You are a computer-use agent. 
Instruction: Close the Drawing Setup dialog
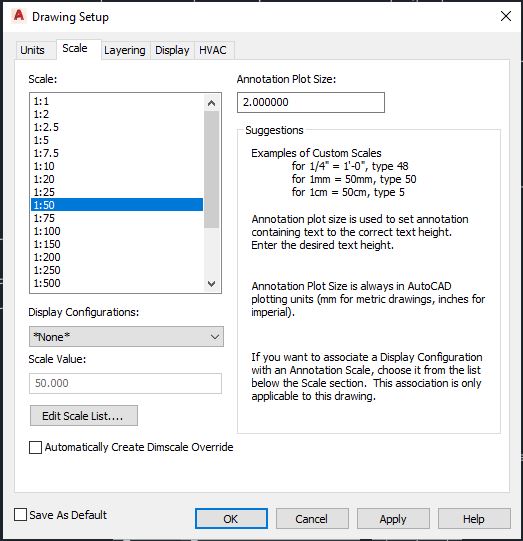pyautogui.click(x=505, y=16)
